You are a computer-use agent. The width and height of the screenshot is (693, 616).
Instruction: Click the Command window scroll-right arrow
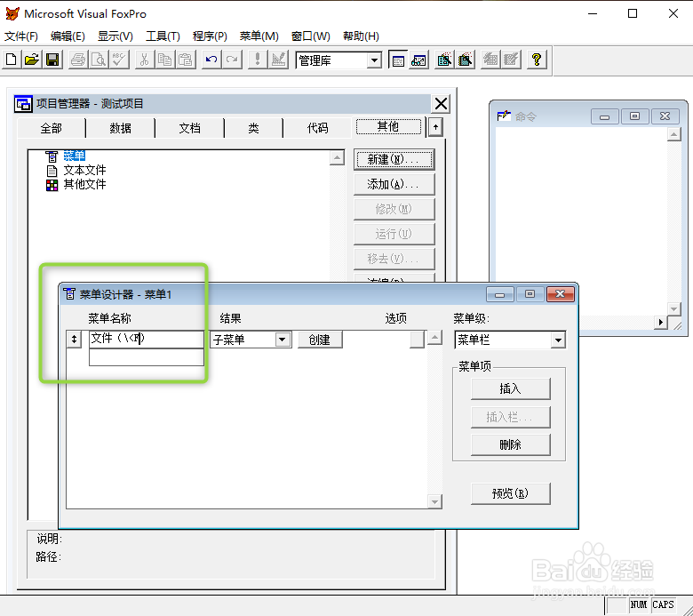660,322
